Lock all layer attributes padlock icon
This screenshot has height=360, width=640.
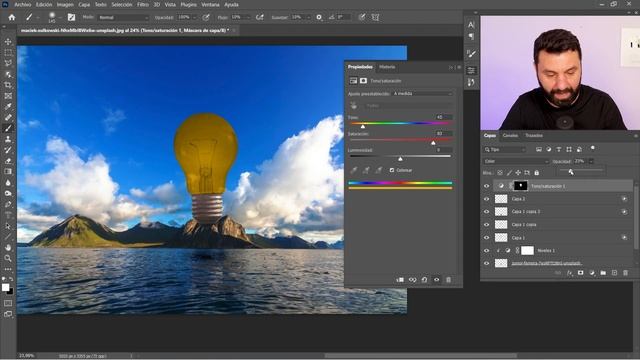pos(536,173)
